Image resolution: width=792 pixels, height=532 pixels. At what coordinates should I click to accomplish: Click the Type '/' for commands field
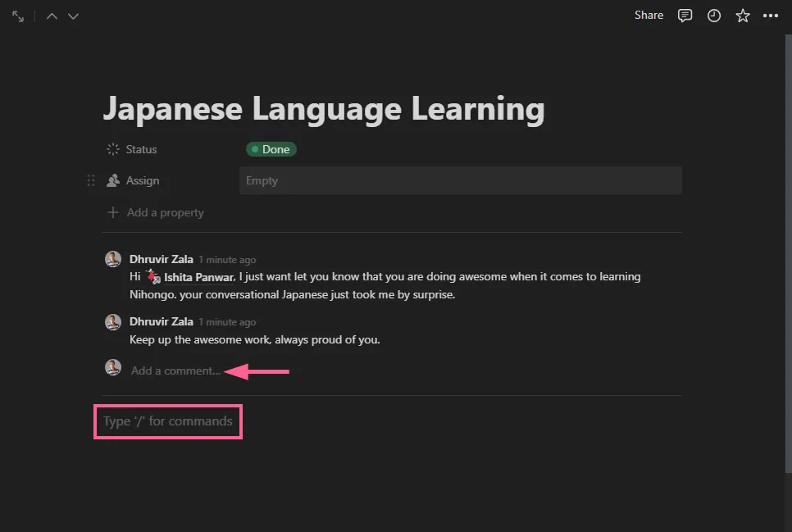click(x=168, y=421)
